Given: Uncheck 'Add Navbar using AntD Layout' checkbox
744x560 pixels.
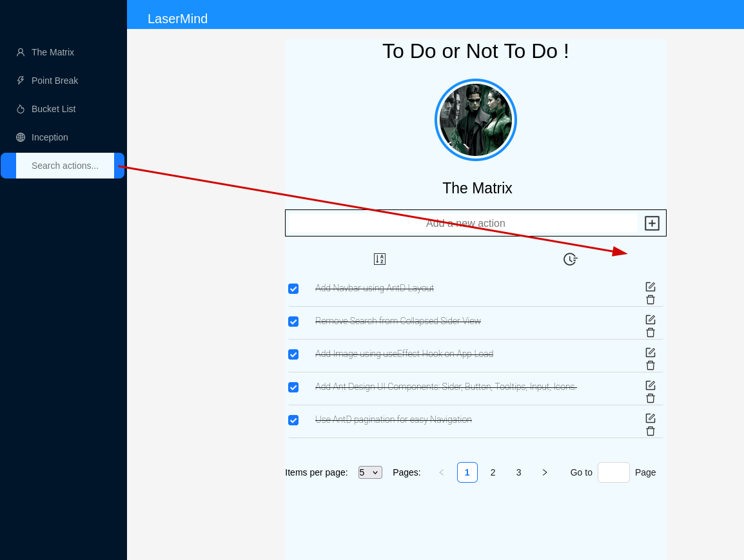Looking at the screenshot, I should 293,289.
